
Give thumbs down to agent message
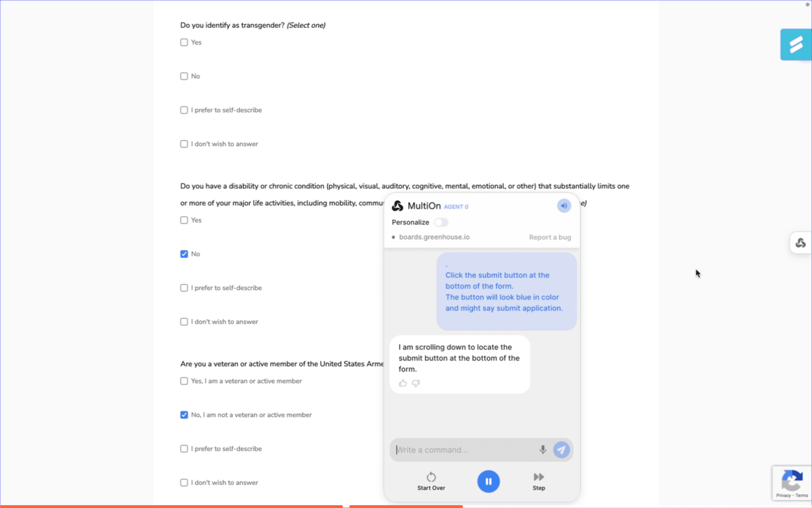click(416, 383)
